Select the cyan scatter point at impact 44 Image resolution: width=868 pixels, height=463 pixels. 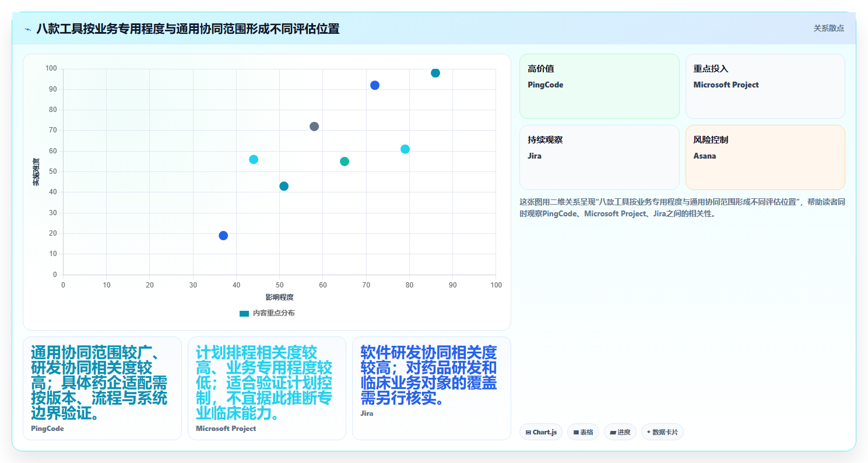coord(254,160)
